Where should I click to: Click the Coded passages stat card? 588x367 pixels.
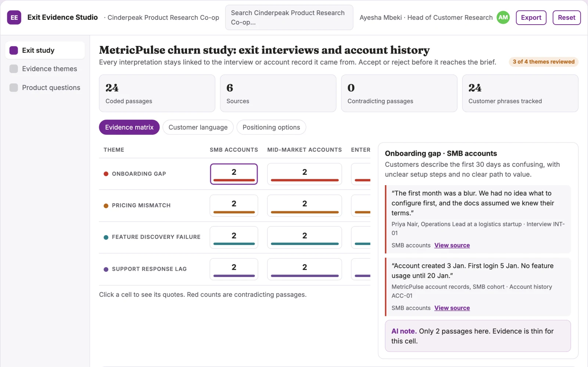point(157,93)
